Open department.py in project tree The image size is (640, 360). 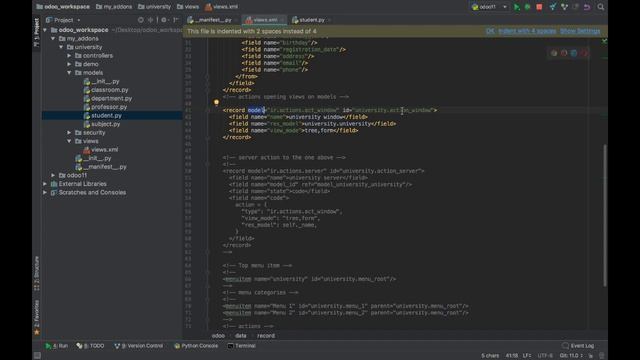108,98
